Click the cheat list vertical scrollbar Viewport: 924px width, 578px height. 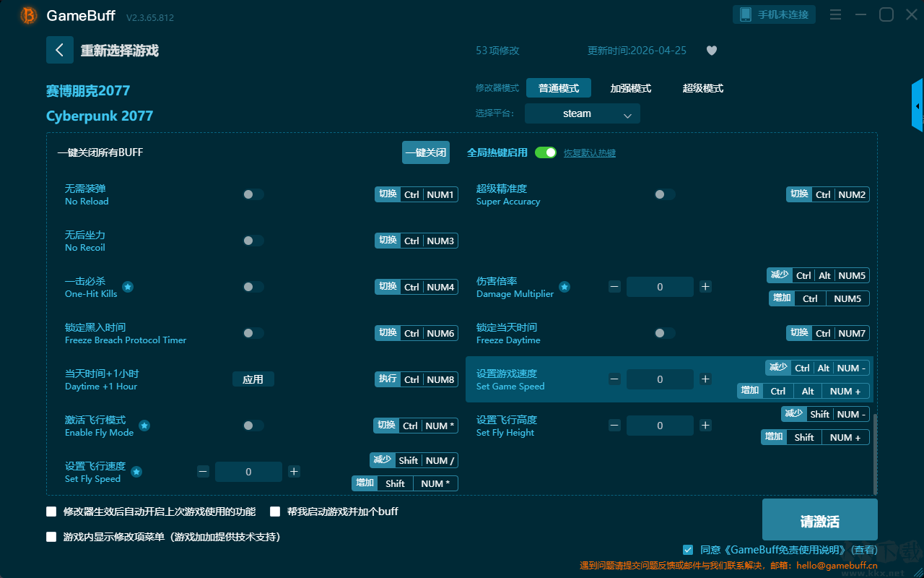[x=876, y=454]
